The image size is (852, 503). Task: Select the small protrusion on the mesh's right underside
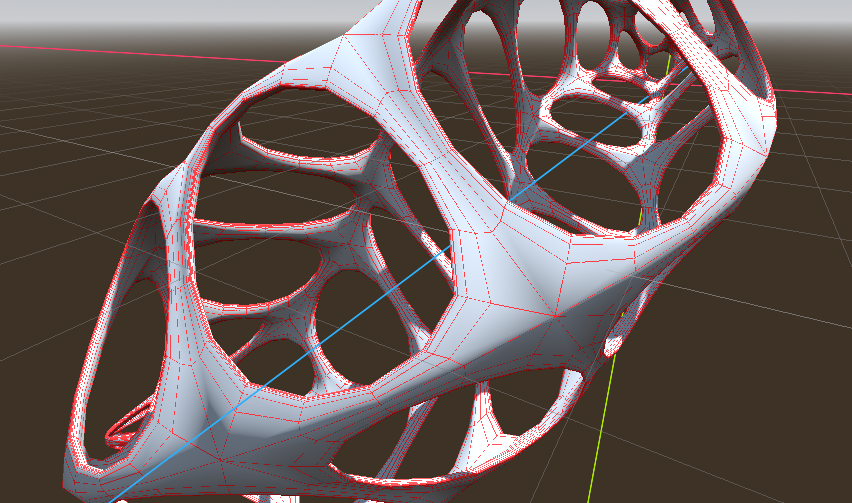click(x=617, y=338)
